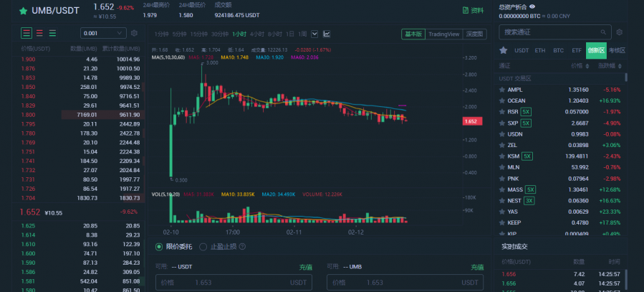Screen dimensions: 644x292
Task: Select the 1.625 bid row in order book
Action: click(80, 226)
